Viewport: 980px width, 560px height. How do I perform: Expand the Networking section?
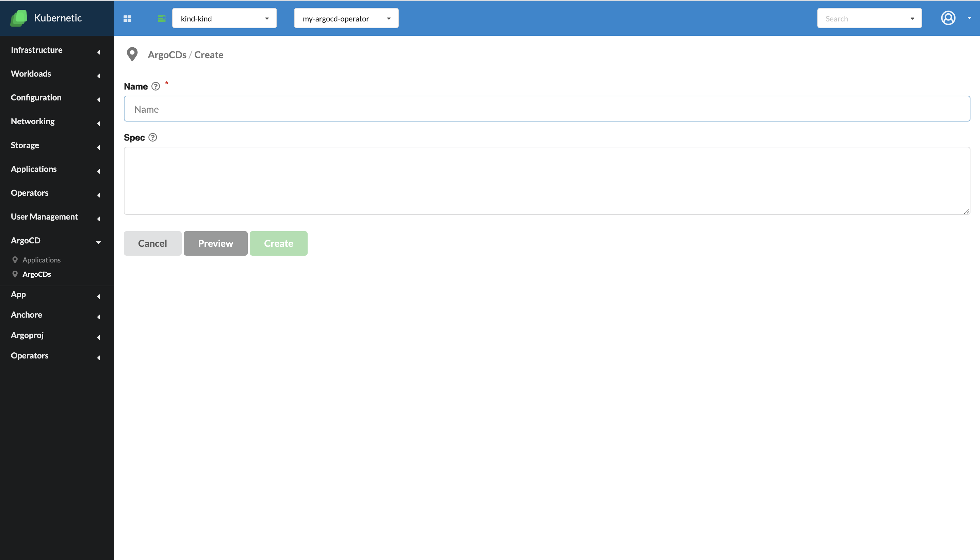(57, 122)
